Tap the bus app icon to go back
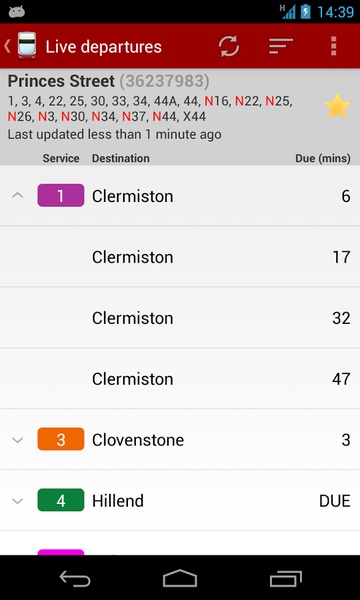Screen dimensions: 360x600 (21, 46)
